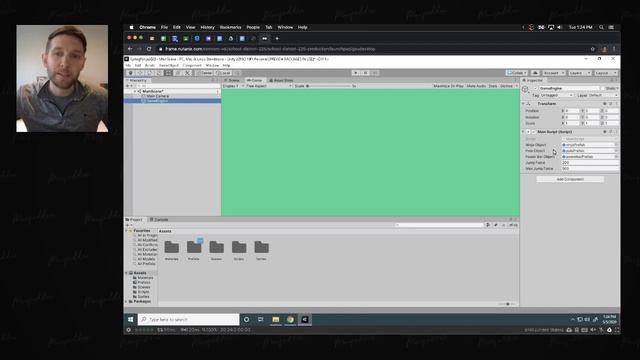Screen dimensions: 640x360
Task: Open the Main Script component help icon
Action: click(605, 132)
